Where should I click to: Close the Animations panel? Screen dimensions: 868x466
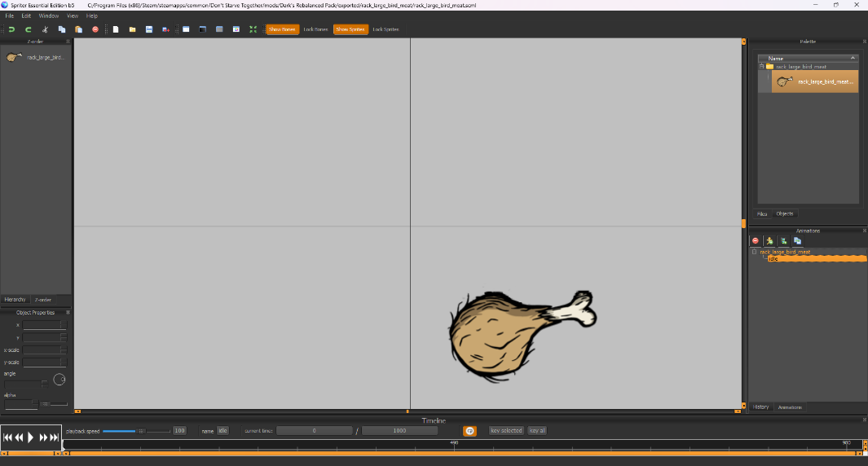pyautogui.click(x=864, y=231)
